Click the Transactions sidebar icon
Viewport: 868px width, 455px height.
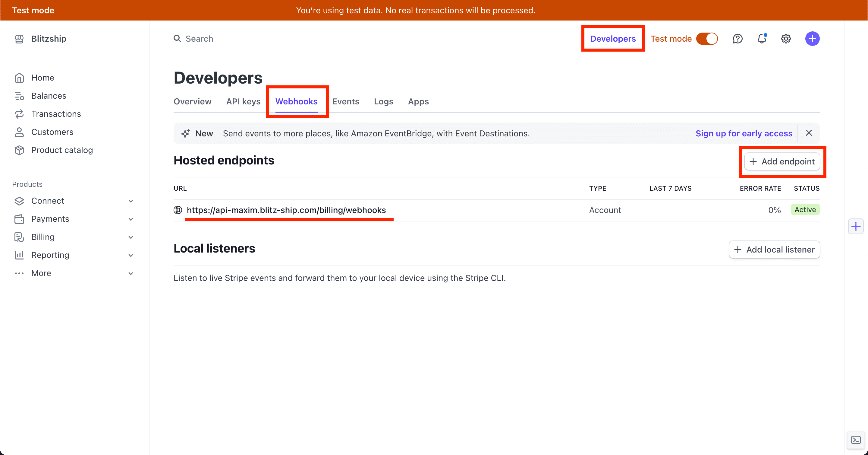pos(20,114)
